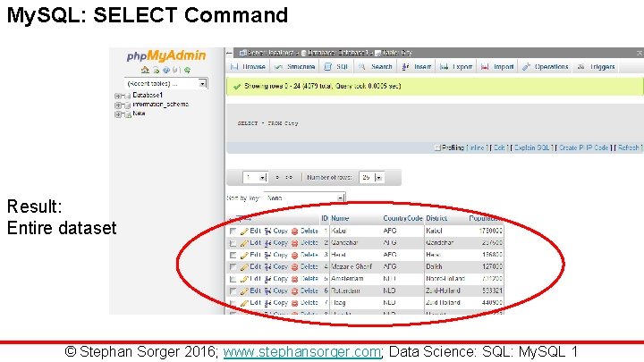Jump to last page with >> button
Screen dimensions: 644x362
pos(289,177)
